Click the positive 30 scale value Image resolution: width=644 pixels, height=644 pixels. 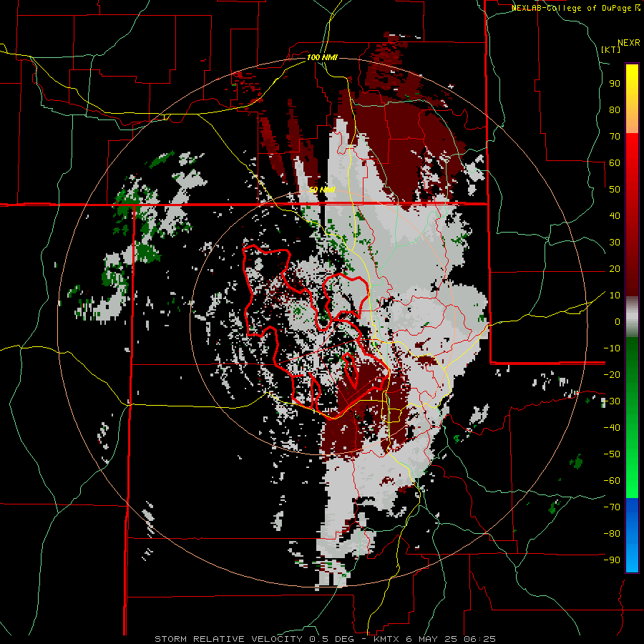click(615, 243)
